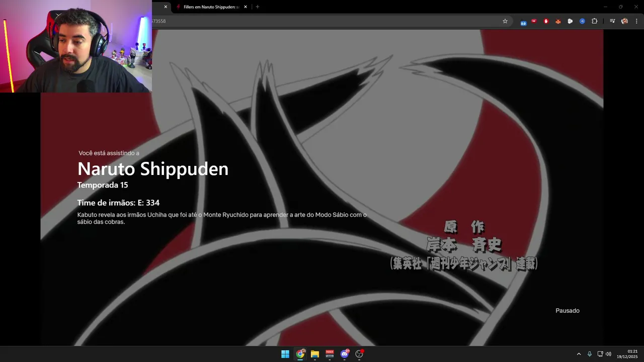
Task: Open the network tray icon
Action: (x=600, y=354)
